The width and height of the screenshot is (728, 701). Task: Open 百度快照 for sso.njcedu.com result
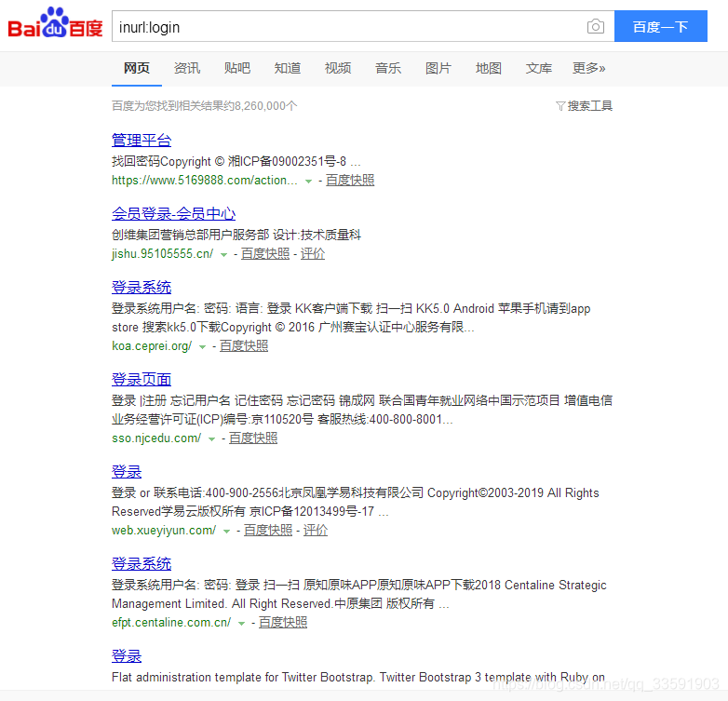click(x=253, y=438)
